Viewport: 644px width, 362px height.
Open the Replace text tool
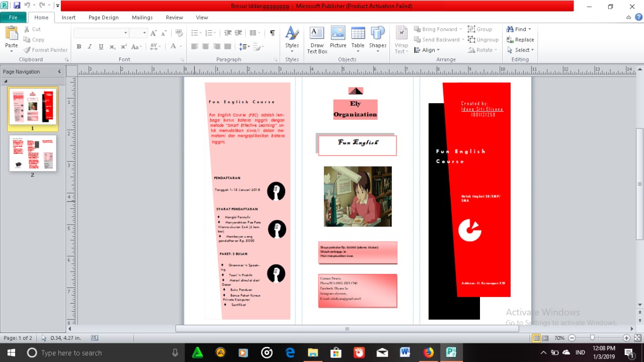(520, 40)
